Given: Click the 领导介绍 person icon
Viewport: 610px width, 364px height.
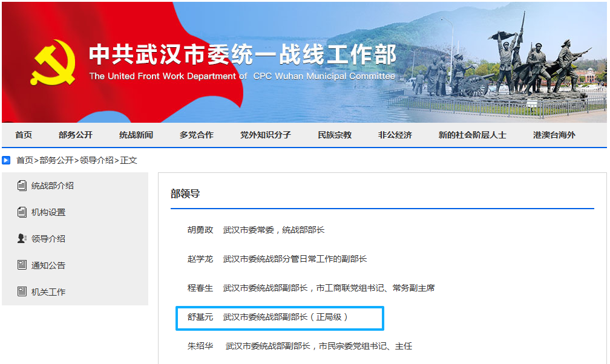Looking at the screenshot, I should pyautogui.click(x=22, y=238).
